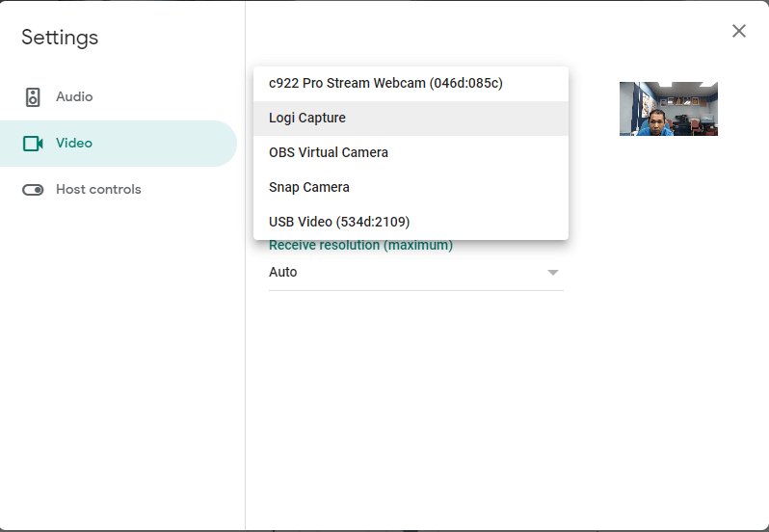769x532 pixels.
Task: Open the Auto resolution combo box
Action: point(416,273)
